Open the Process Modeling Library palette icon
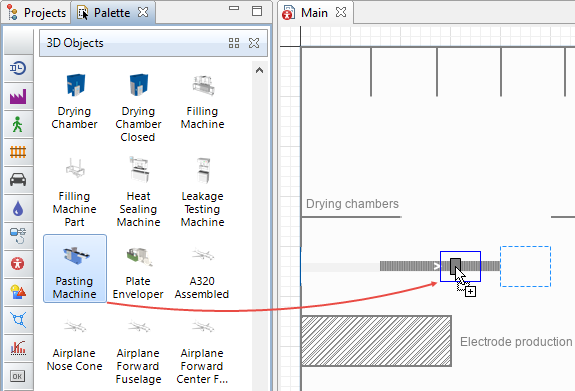Viewport: 575px width, 391px height. pos(18,68)
